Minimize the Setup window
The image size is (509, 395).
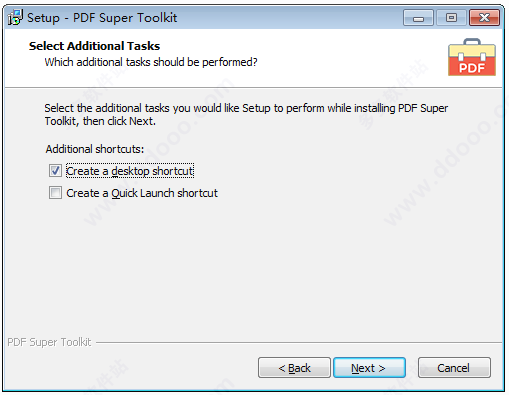tap(418, 18)
